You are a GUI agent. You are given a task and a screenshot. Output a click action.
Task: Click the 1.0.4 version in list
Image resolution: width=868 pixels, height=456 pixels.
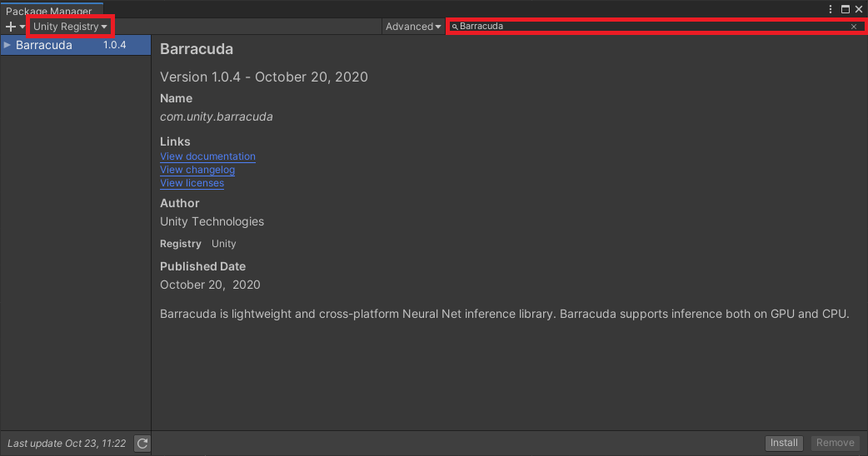click(115, 45)
